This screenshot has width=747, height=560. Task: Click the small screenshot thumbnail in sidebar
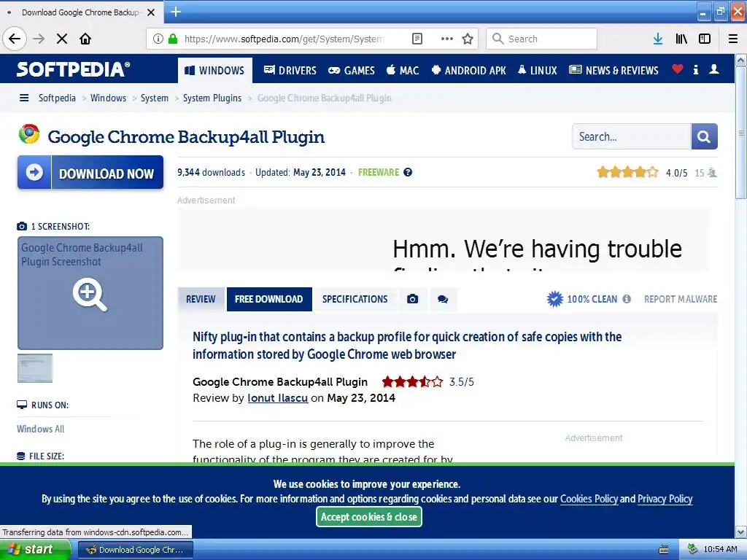[35, 368]
